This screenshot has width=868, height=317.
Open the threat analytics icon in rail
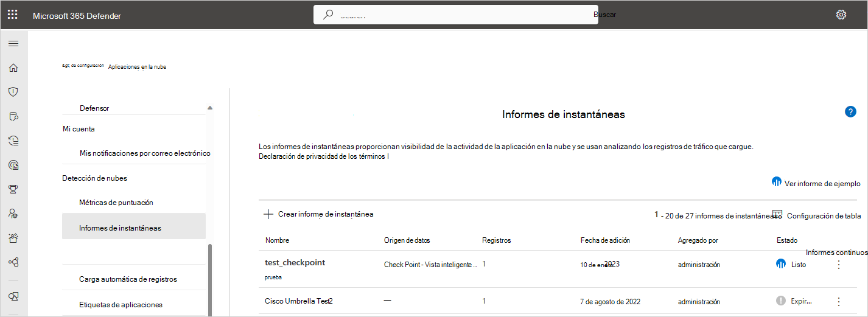[x=13, y=165]
